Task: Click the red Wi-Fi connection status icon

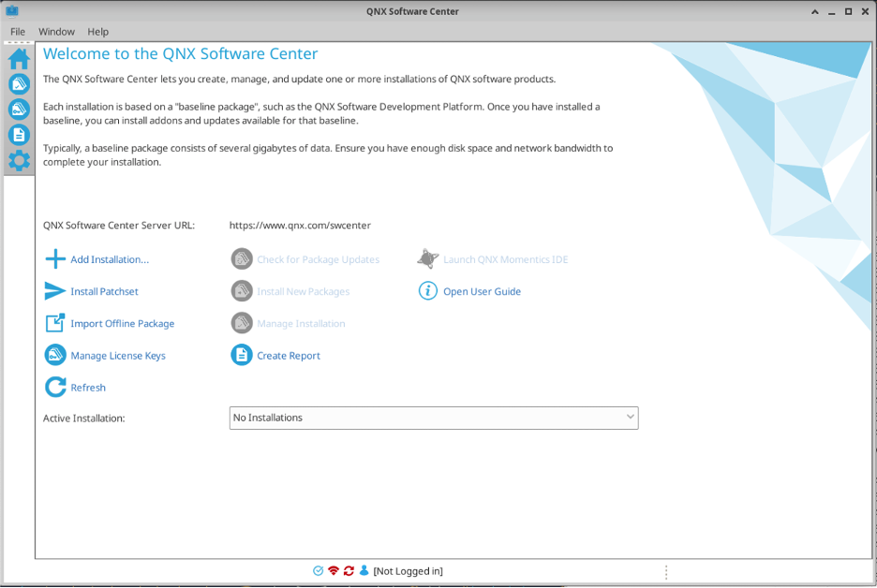Action: (x=334, y=571)
